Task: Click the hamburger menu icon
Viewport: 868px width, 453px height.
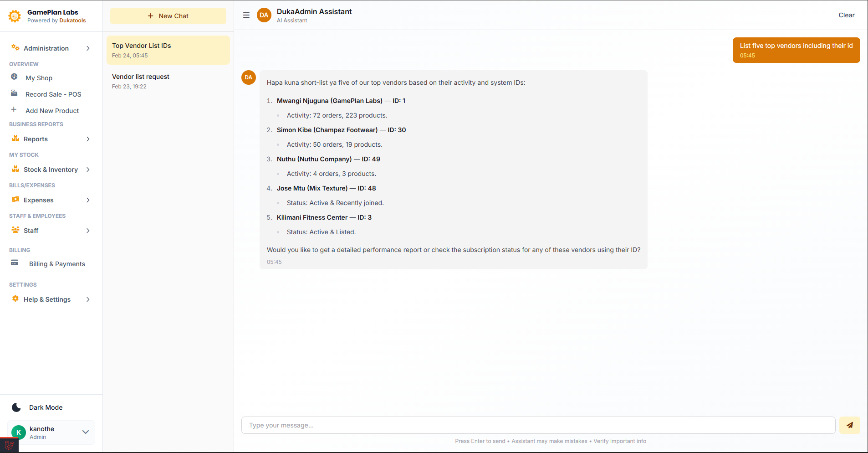Action: pyautogui.click(x=246, y=15)
